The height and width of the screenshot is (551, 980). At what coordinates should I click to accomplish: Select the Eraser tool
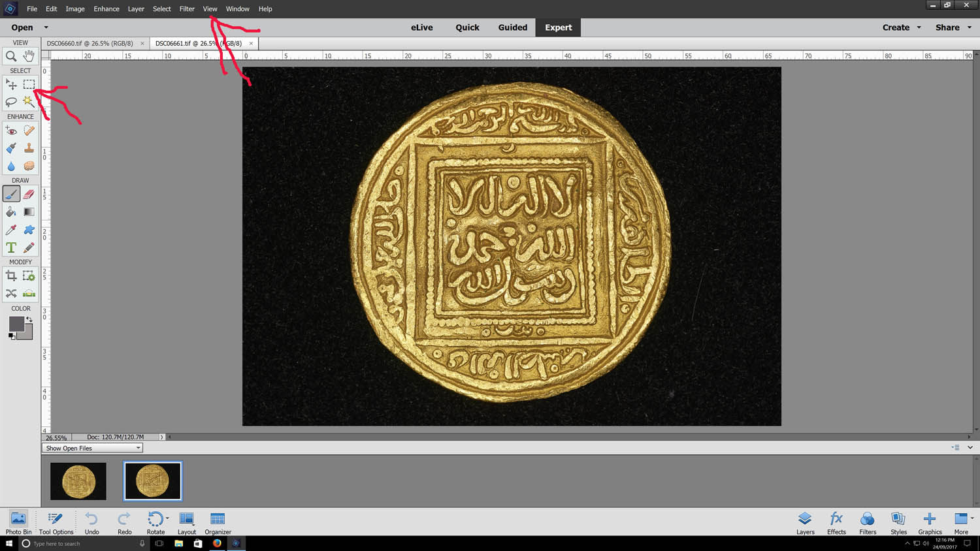point(29,194)
